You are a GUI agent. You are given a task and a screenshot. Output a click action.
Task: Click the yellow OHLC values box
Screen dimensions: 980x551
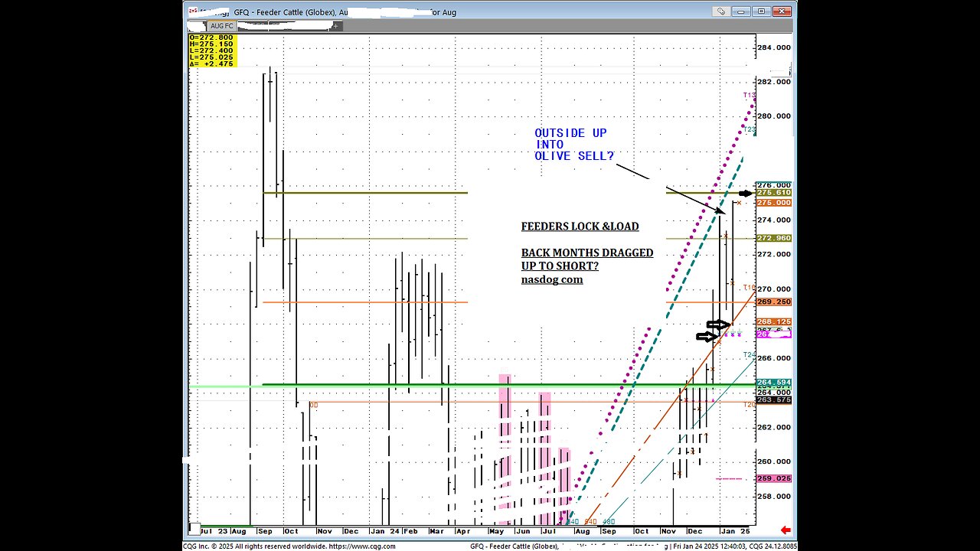212,51
